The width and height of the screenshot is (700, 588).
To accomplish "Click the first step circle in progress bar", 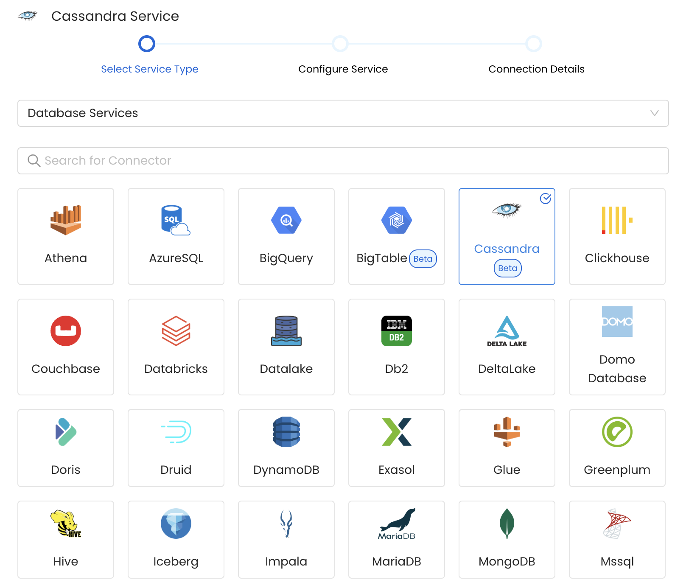I will [147, 44].
